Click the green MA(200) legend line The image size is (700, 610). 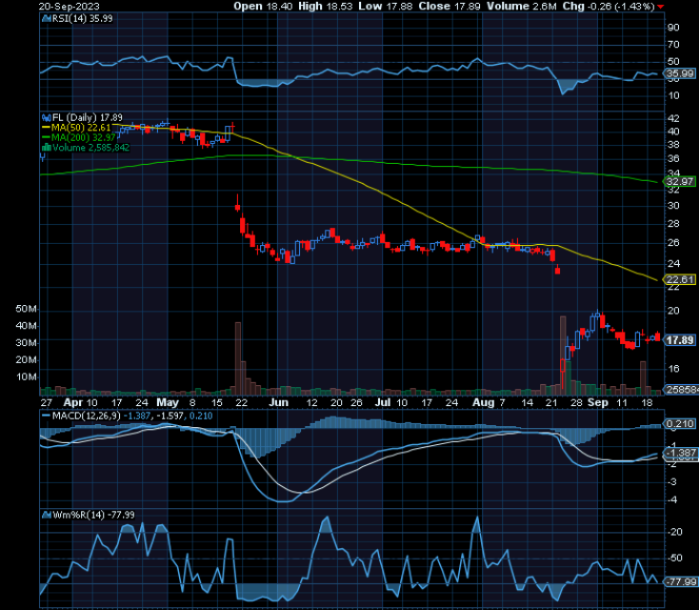coord(47,137)
